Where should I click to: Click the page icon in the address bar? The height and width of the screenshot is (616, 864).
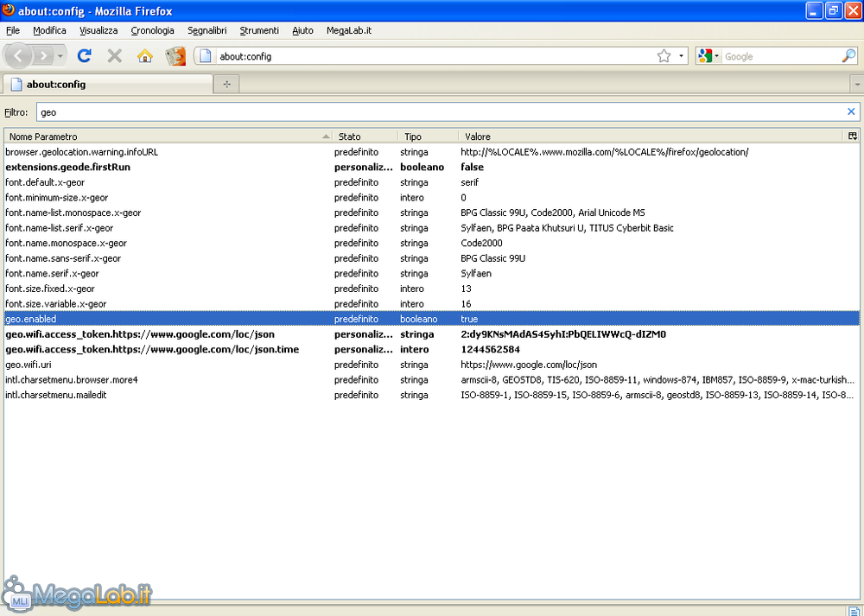206,55
